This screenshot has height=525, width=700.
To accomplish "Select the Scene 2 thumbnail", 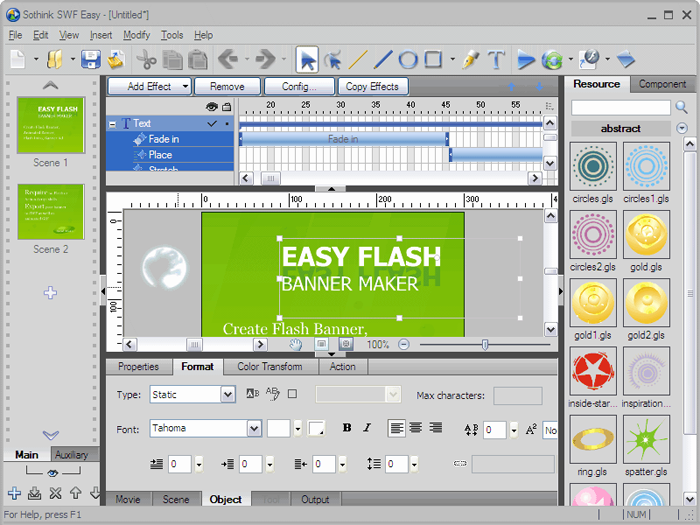I will click(51, 212).
